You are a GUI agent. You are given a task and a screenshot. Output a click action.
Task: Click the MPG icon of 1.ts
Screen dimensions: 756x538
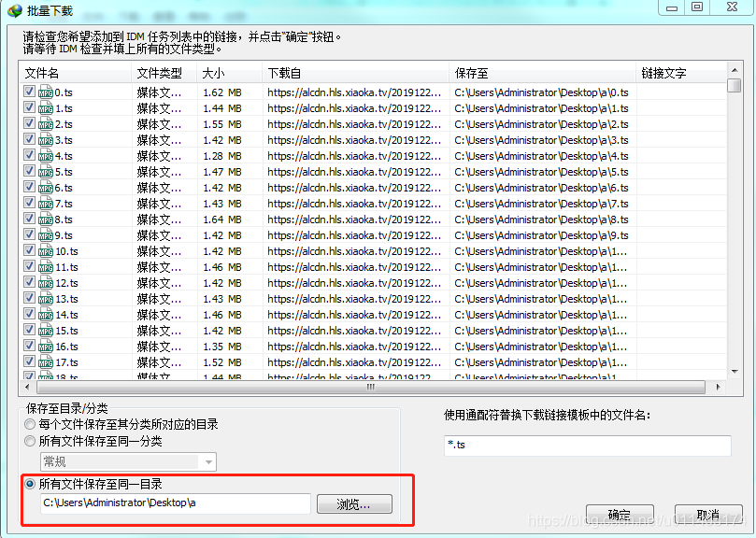point(46,108)
